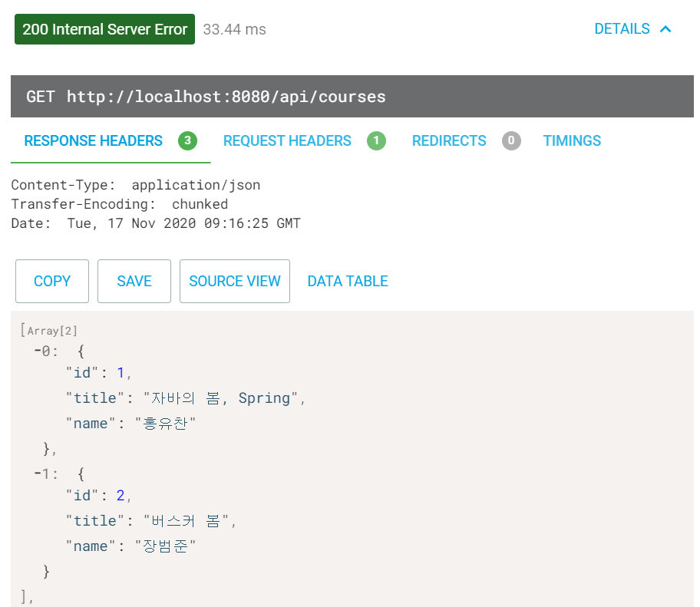Viewport: 700px width, 607px height.
Task: Collapse the DETAILS chevron arrow
Action: [665, 29]
